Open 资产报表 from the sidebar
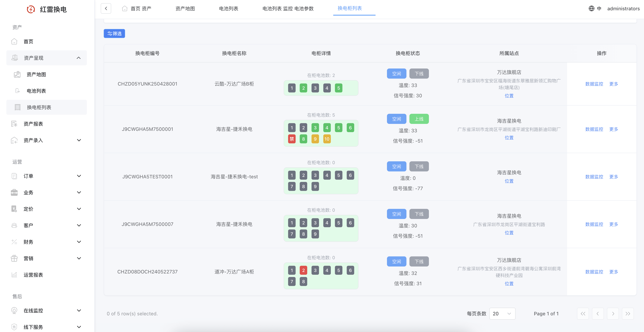Screen dimensions: 644x332 click(x=33, y=124)
